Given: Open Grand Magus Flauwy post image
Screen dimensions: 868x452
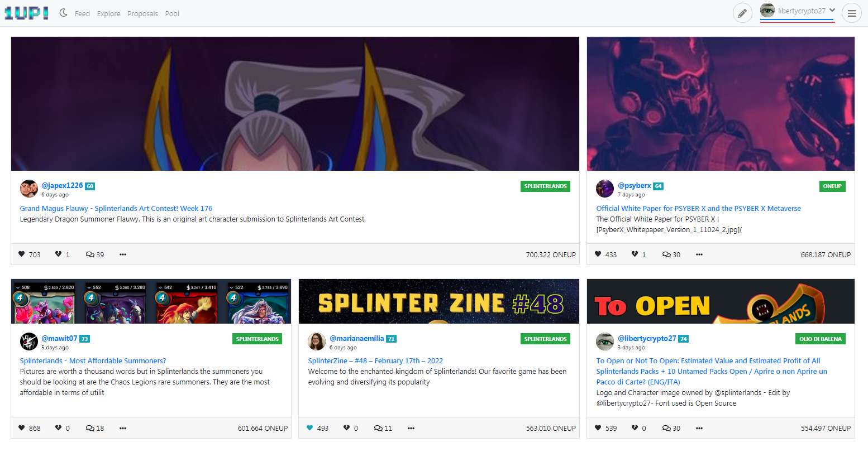Looking at the screenshot, I should (295, 104).
